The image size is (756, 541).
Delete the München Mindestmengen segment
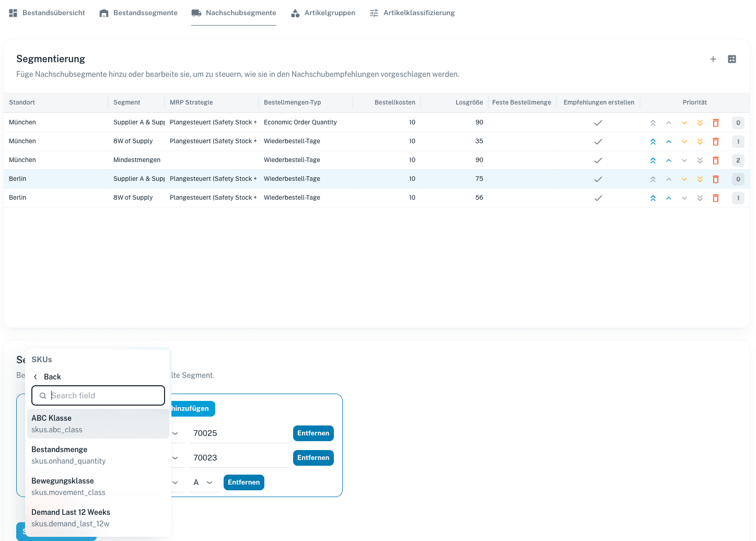pos(716,160)
